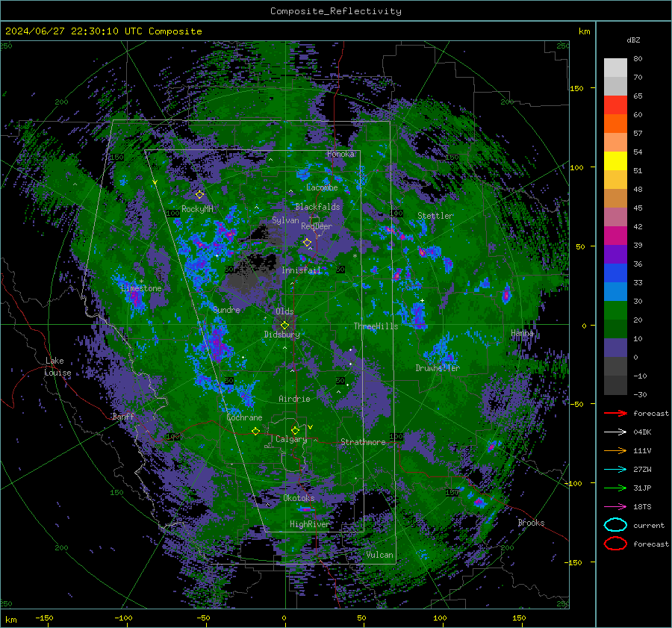Click the Brooks town label
The image size is (672, 628).
[532, 523]
